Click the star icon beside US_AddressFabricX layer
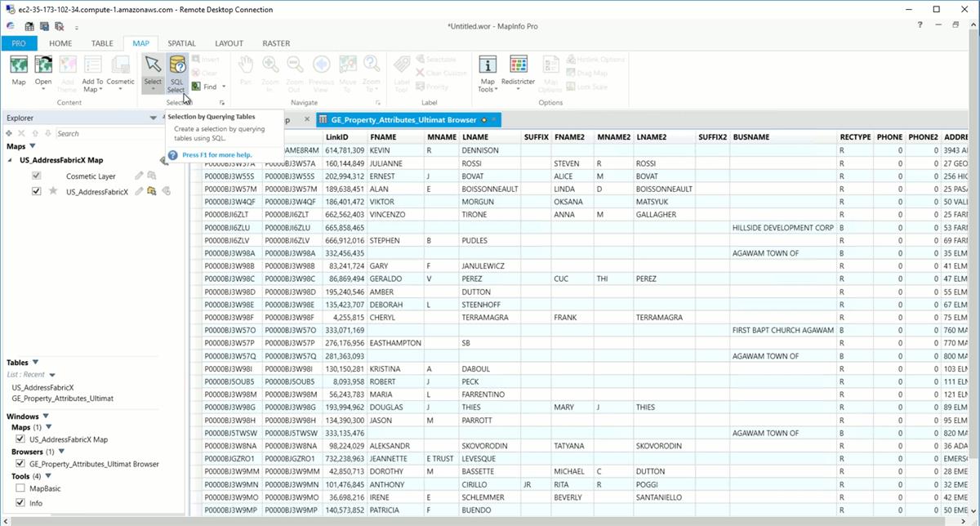980x526 pixels. [x=53, y=191]
